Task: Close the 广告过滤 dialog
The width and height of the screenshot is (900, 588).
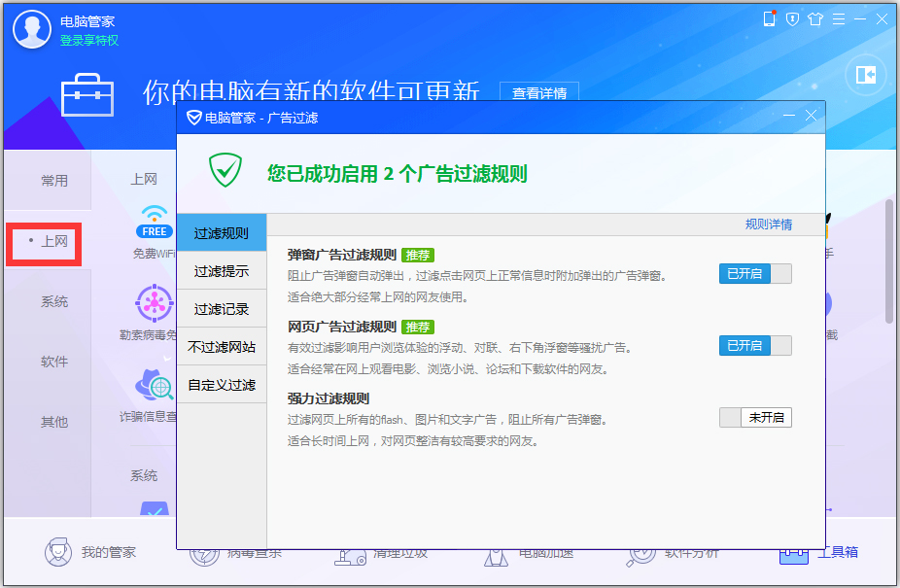Action: (811, 116)
